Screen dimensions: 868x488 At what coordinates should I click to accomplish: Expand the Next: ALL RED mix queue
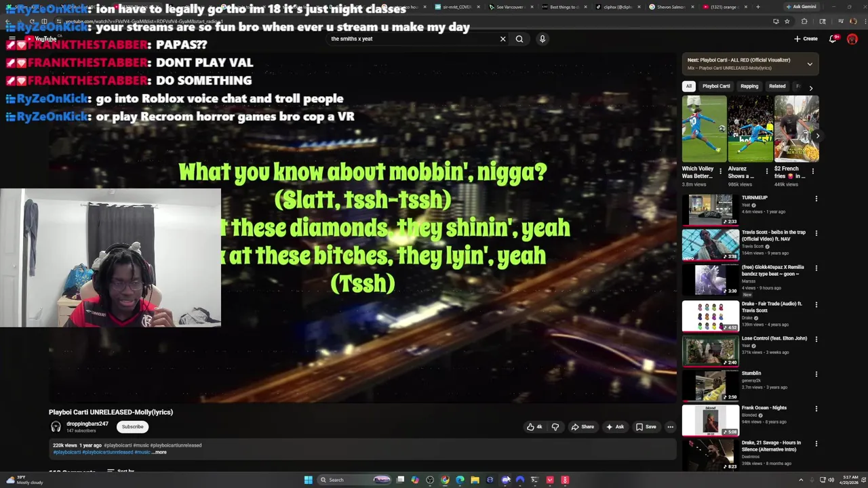(810, 64)
